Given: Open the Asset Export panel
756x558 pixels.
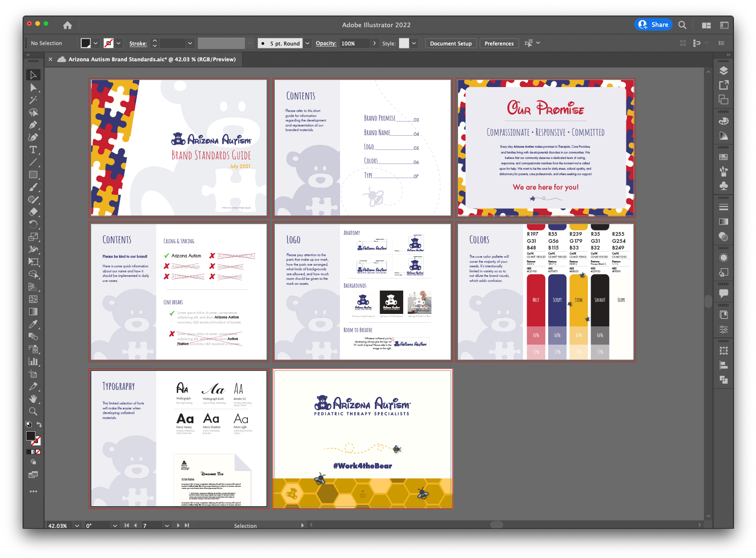Looking at the screenshot, I should click(x=724, y=85).
